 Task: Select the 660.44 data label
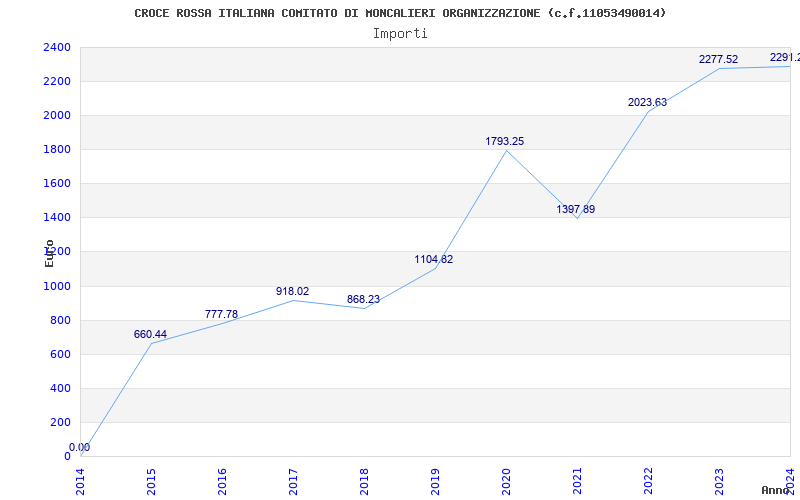[x=150, y=335]
